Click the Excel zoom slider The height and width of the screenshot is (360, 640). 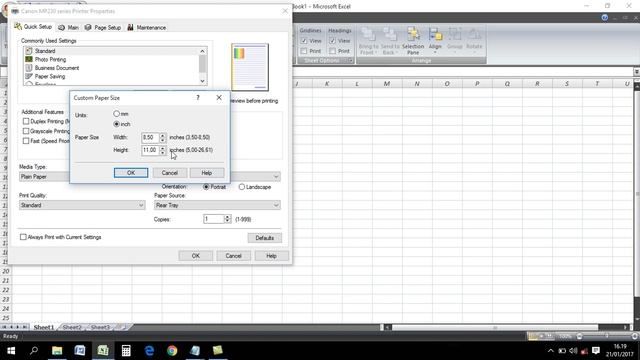pos(607,336)
